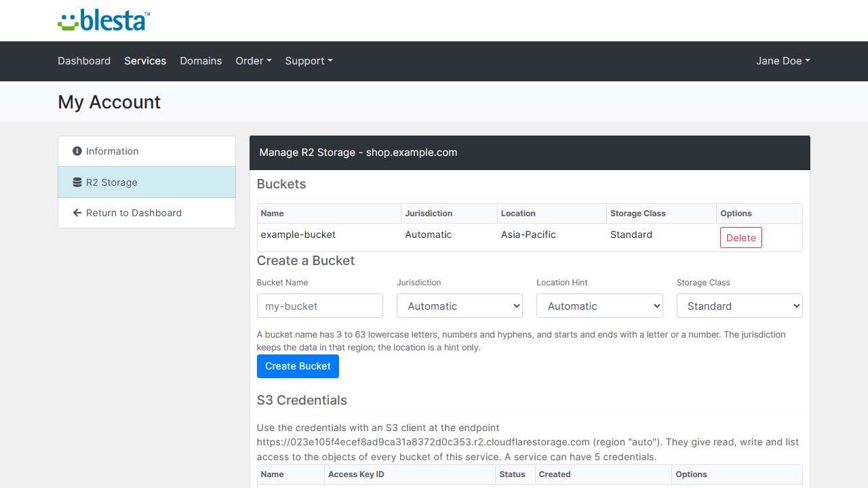Image resolution: width=868 pixels, height=488 pixels.
Task: Open the Jane Doe account menu
Action: coord(783,61)
